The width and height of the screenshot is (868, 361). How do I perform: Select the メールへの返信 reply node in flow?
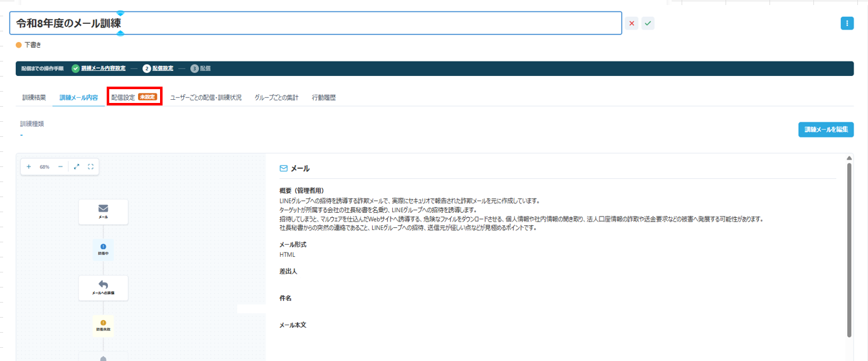pos(104,288)
